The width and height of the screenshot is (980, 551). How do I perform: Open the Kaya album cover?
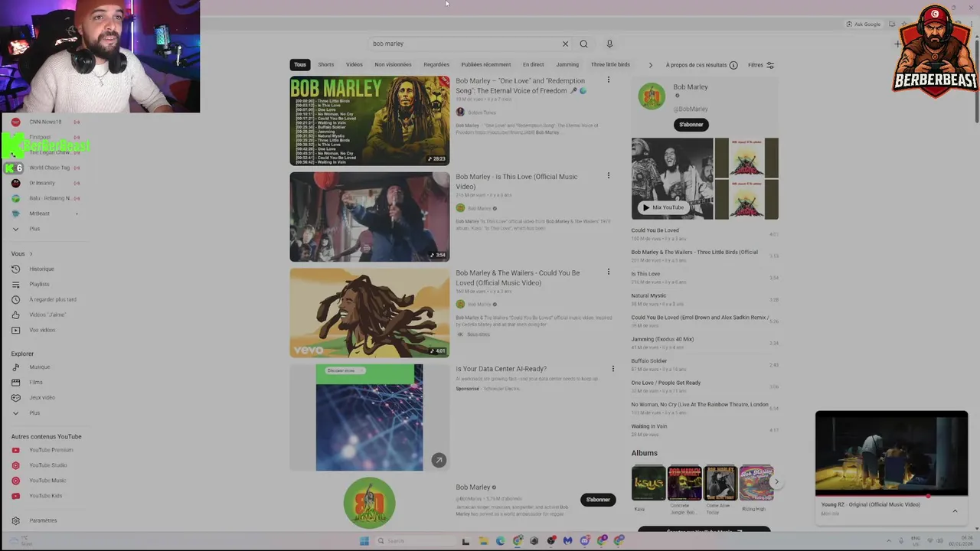pyautogui.click(x=648, y=483)
